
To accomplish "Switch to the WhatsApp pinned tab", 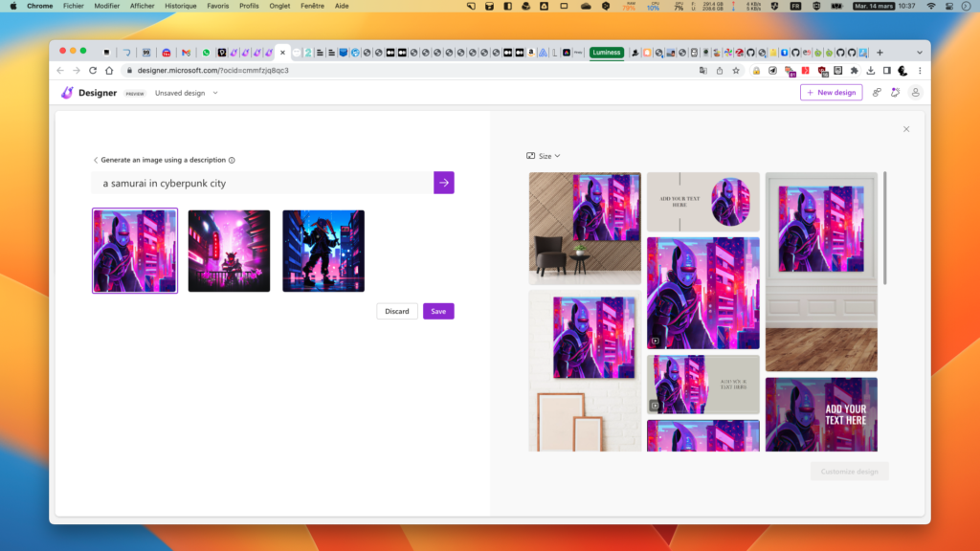I will pos(206,53).
